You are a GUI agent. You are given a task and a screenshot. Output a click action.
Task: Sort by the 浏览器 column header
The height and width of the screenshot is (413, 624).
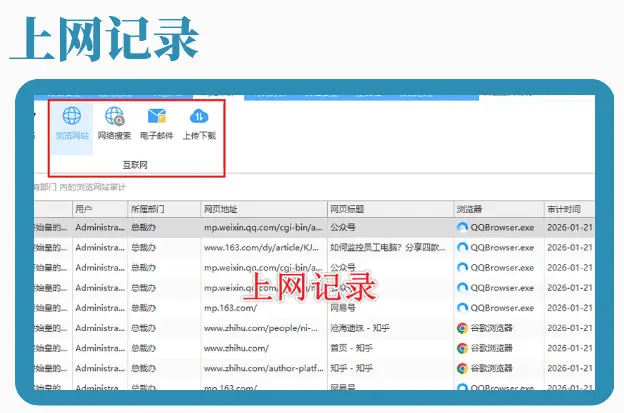(499, 209)
